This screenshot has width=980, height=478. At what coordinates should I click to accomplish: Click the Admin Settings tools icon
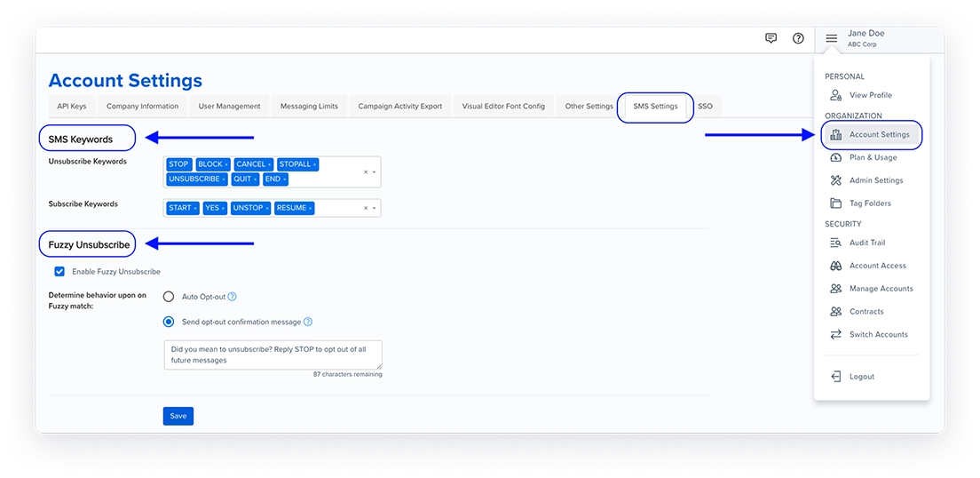[x=835, y=180]
